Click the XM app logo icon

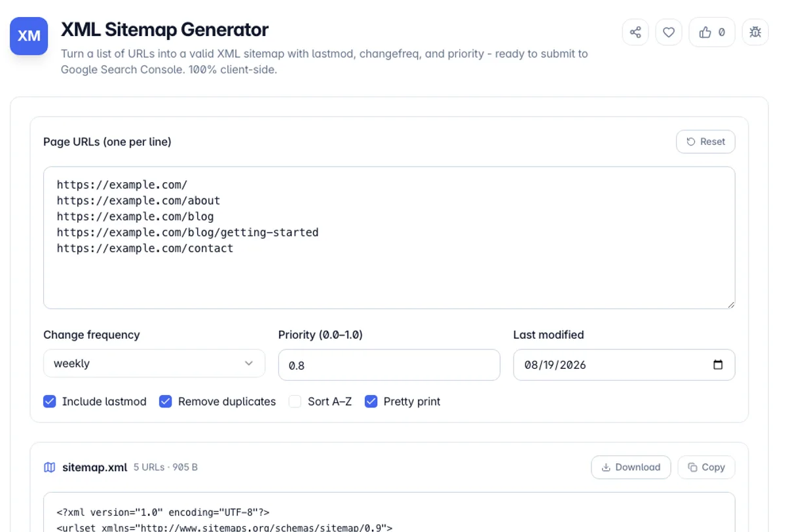click(x=29, y=36)
